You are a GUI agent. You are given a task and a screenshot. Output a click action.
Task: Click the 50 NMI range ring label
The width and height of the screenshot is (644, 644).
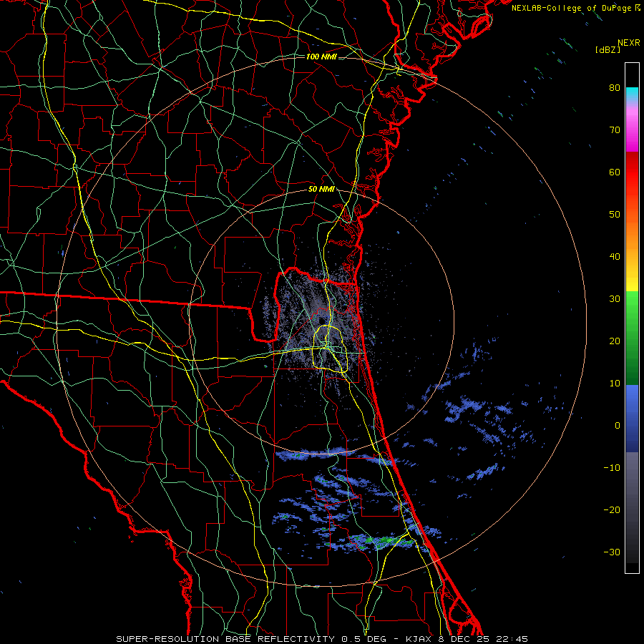click(x=321, y=190)
